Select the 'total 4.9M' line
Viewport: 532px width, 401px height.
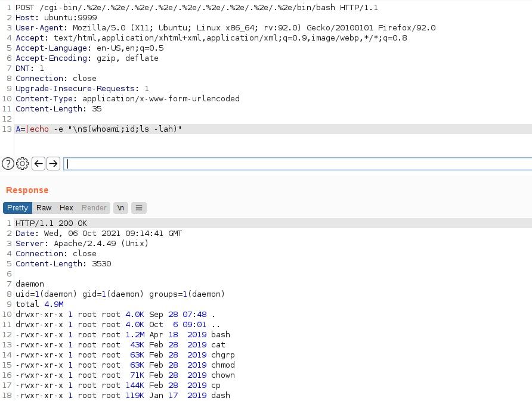click(39, 304)
